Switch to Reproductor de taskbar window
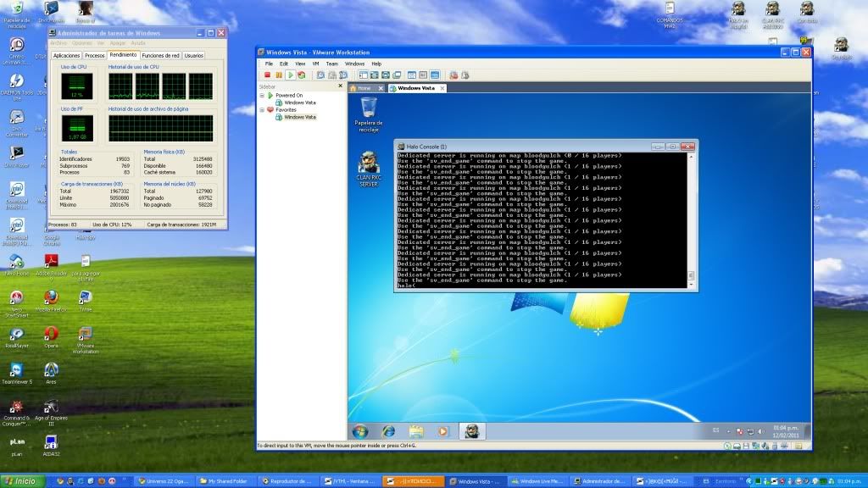The width and height of the screenshot is (868, 488). pyautogui.click(x=287, y=481)
